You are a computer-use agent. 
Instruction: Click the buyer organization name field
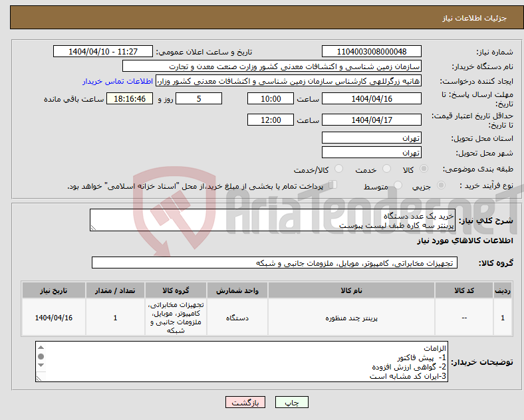tap(272, 66)
